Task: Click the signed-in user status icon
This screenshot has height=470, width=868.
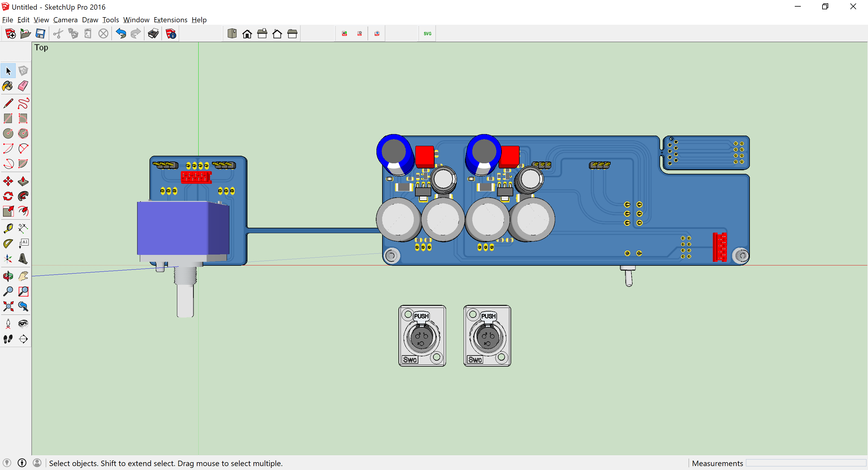Action: coord(37,463)
